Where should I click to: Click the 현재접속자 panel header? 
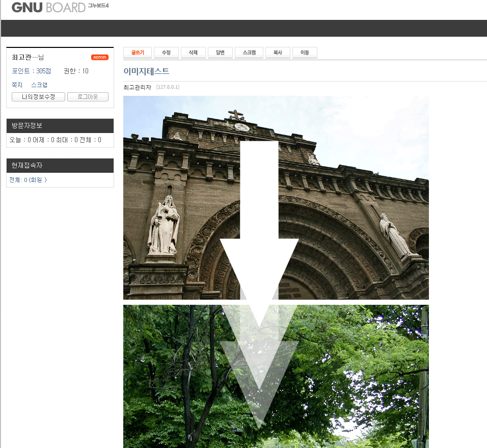(x=60, y=166)
